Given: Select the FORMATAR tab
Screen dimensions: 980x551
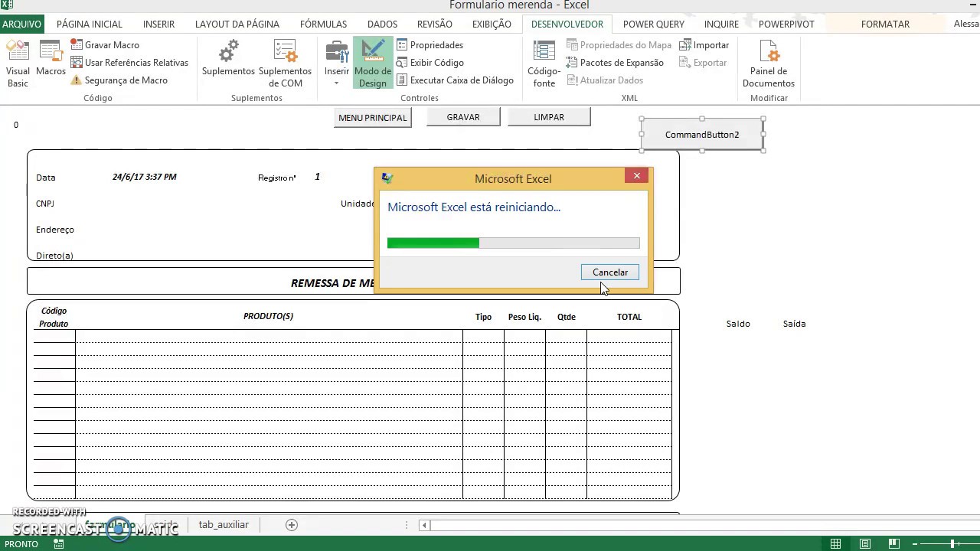Looking at the screenshot, I should point(885,24).
